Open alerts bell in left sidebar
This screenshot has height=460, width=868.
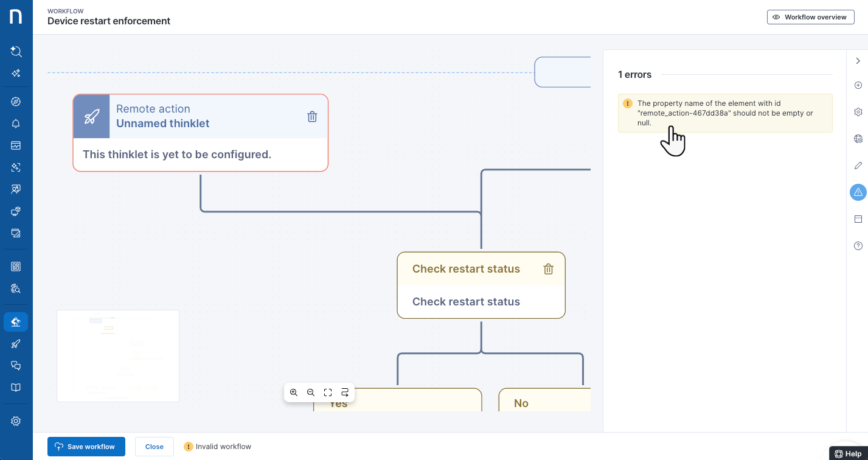tap(16, 124)
